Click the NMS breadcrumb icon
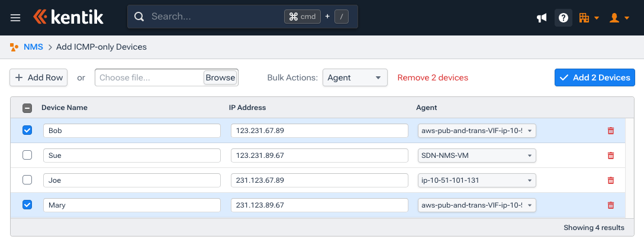The height and width of the screenshot is (246, 644). click(x=14, y=47)
